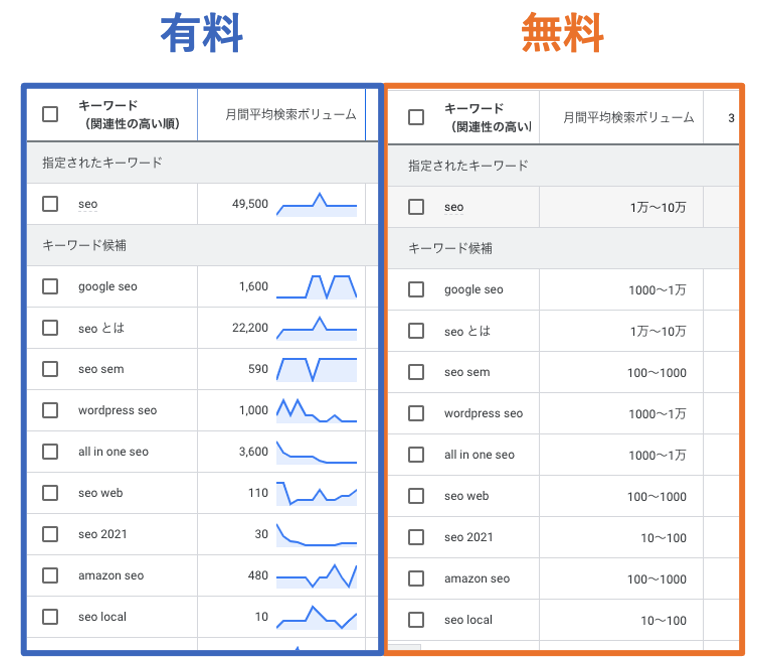Click the volume value 22,200
The width and height of the screenshot is (765, 664).
(x=250, y=328)
